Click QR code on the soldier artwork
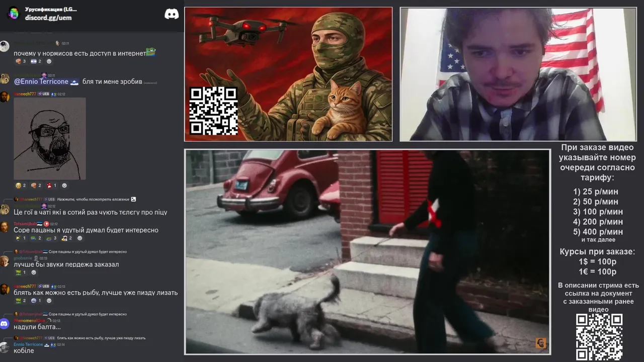The image size is (644, 362). click(213, 111)
